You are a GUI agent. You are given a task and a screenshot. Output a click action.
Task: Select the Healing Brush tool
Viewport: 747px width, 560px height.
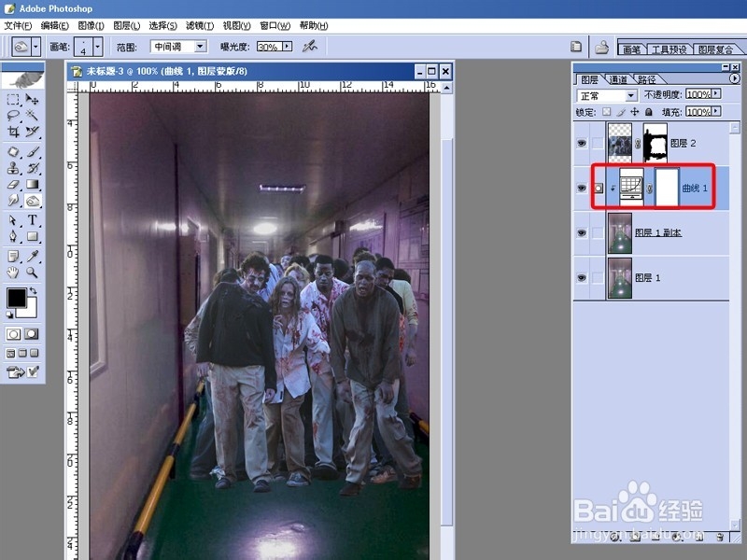tap(13, 152)
